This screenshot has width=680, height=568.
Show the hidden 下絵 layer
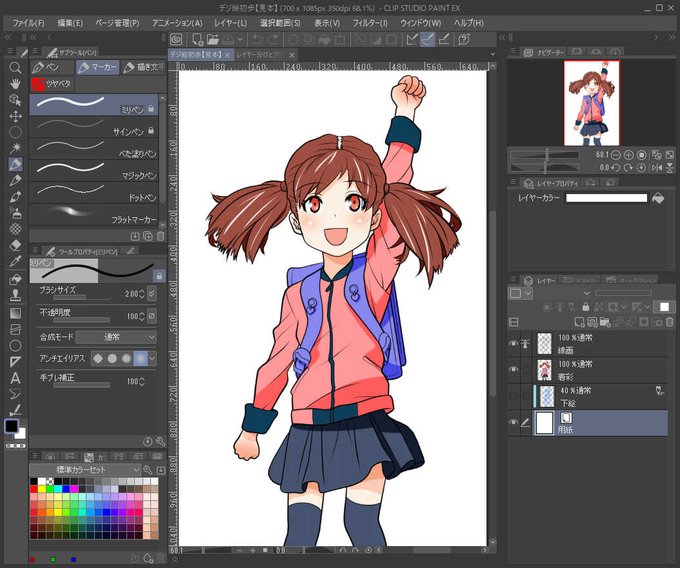[513, 396]
